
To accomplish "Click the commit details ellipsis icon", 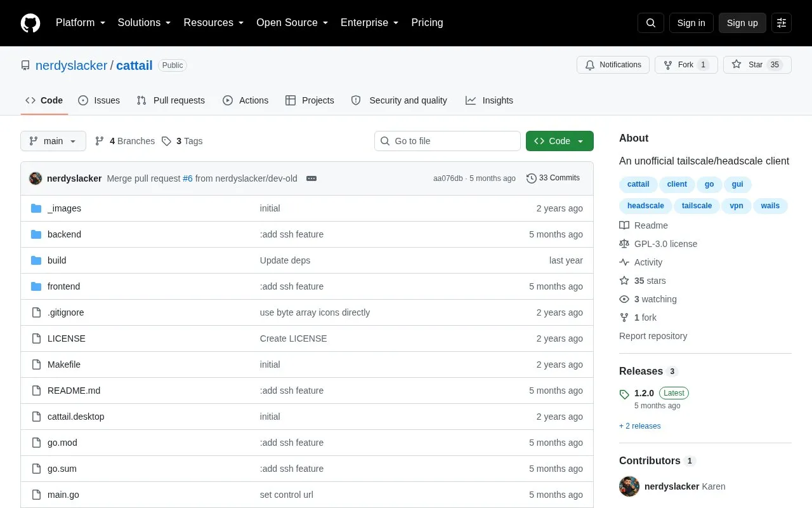I will coord(311,178).
